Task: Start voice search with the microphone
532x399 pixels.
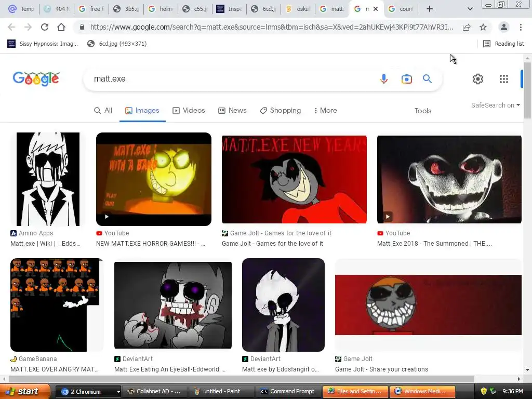Action: click(x=384, y=79)
